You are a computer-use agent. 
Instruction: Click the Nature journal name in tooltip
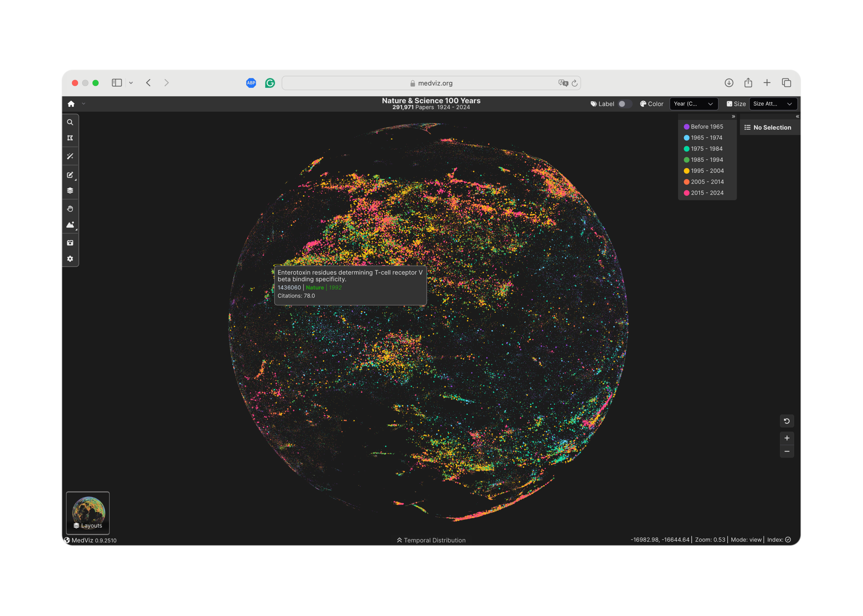tap(315, 287)
